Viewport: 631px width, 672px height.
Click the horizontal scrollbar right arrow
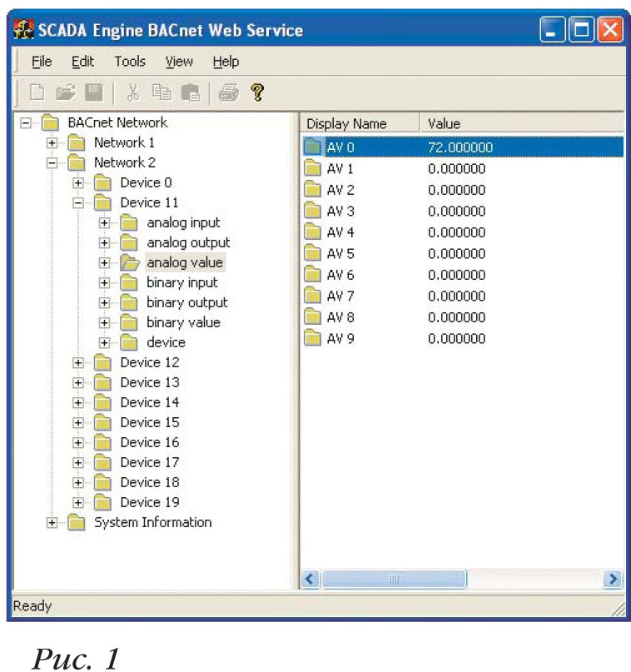pos(613,580)
